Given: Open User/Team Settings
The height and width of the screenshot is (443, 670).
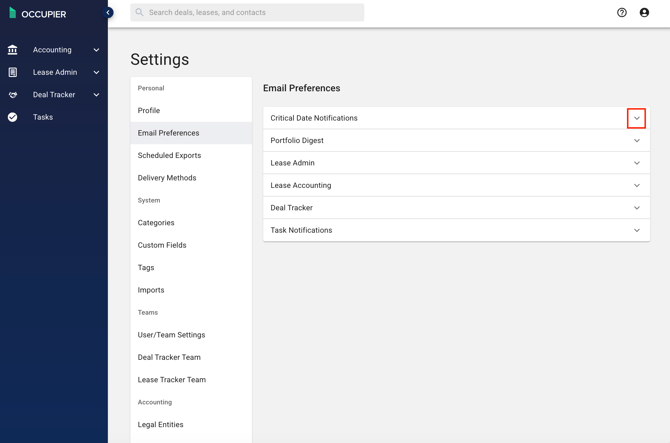Looking at the screenshot, I should [x=191, y=335].
